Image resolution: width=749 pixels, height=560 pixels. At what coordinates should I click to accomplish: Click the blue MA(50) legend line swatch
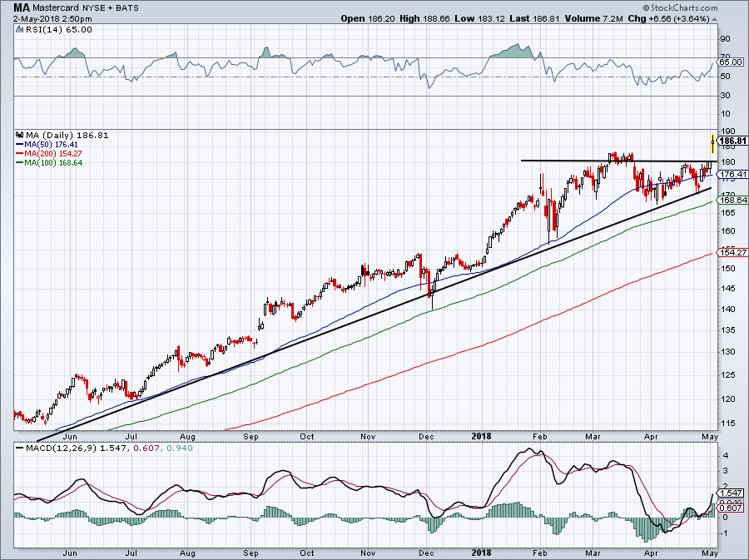20,144
